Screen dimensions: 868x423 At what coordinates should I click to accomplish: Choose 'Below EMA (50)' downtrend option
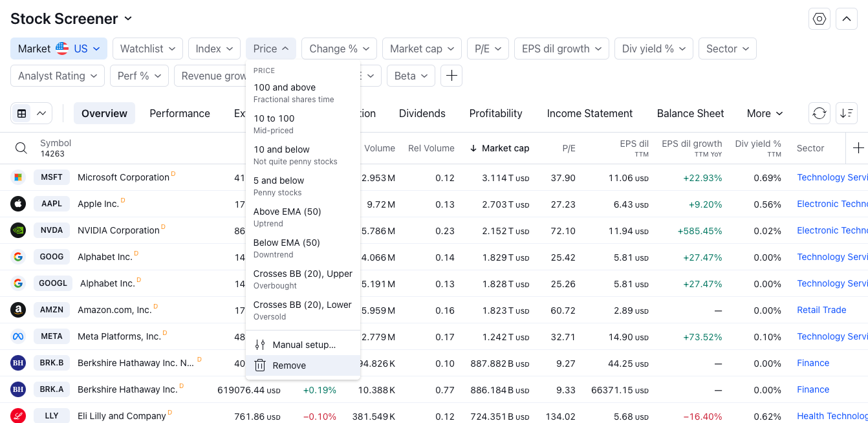[303, 248]
